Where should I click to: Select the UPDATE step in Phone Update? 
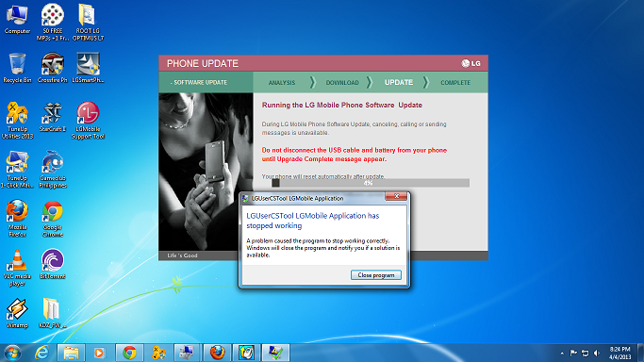click(x=399, y=82)
